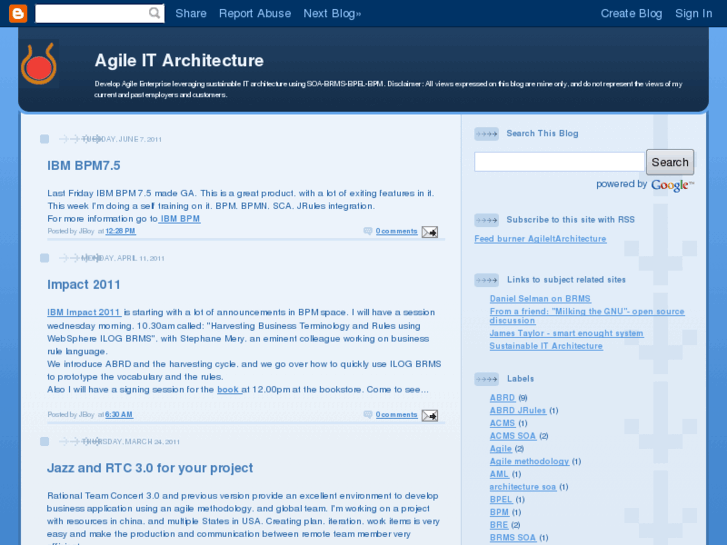Screen dimensions: 727x545
Task: Click the blog header flame logo image
Action: tap(39, 64)
